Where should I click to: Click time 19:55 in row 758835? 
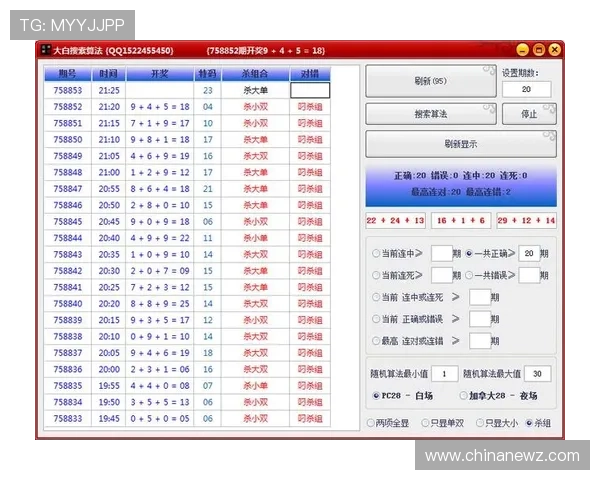(109, 385)
